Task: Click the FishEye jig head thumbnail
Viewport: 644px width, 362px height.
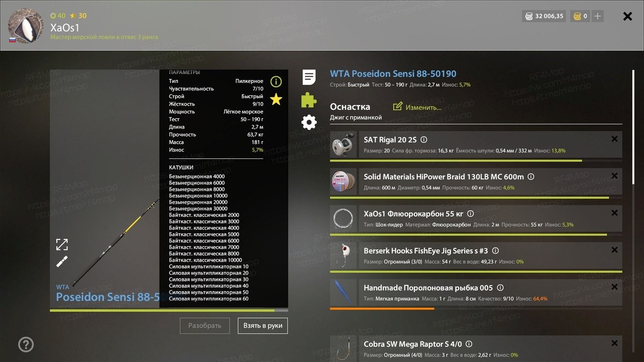Action: [344, 255]
